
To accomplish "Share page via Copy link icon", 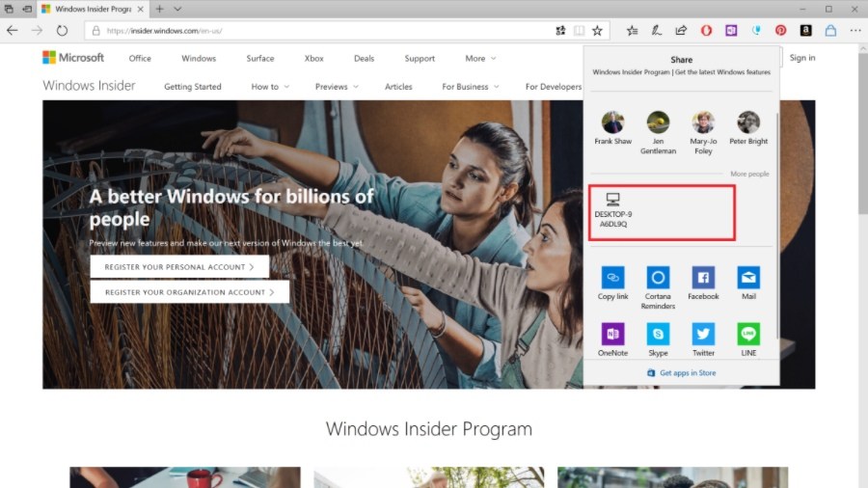I will click(612, 278).
